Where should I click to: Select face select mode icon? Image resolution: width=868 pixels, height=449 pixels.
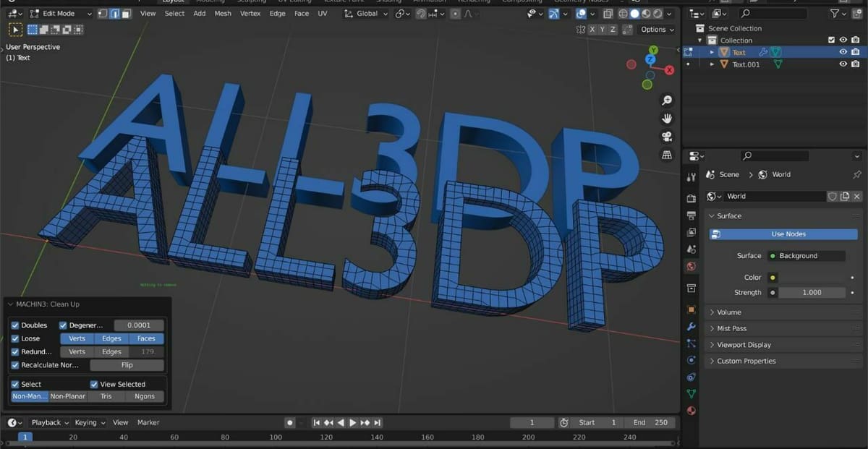[x=126, y=14]
